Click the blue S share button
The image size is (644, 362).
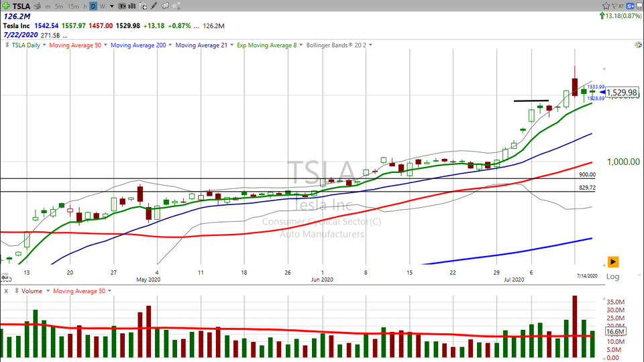(631, 5)
